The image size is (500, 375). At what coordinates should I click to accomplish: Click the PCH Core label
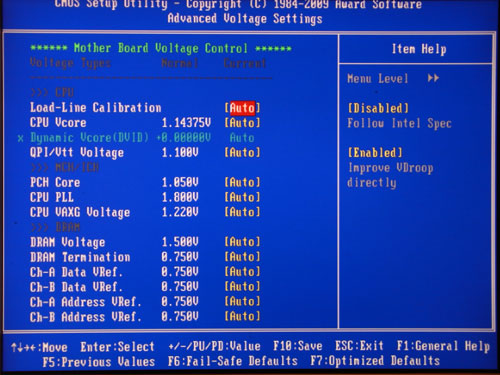pyautogui.click(x=55, y=182)
